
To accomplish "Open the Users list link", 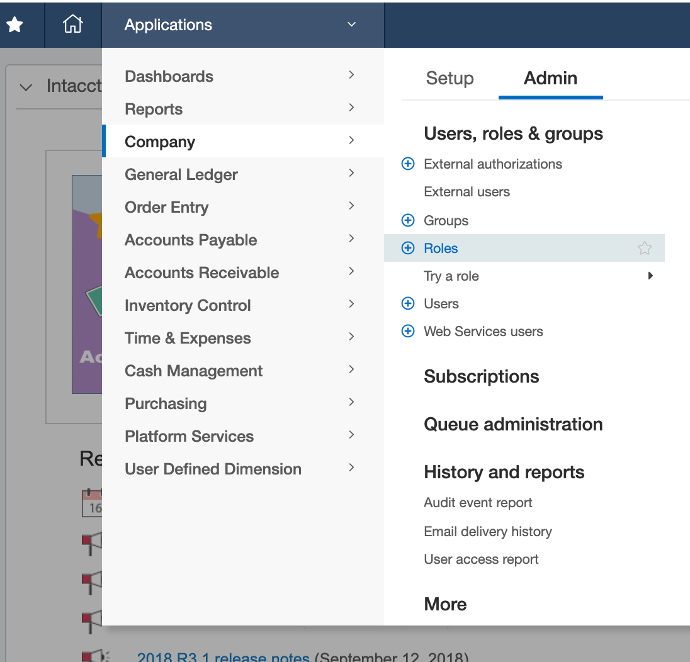I will point(441,303).
